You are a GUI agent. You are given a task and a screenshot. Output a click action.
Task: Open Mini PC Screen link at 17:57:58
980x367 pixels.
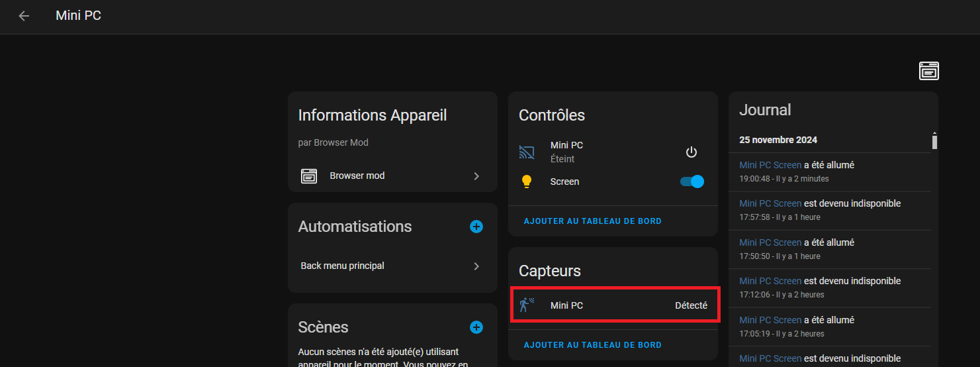pos(770,203)
